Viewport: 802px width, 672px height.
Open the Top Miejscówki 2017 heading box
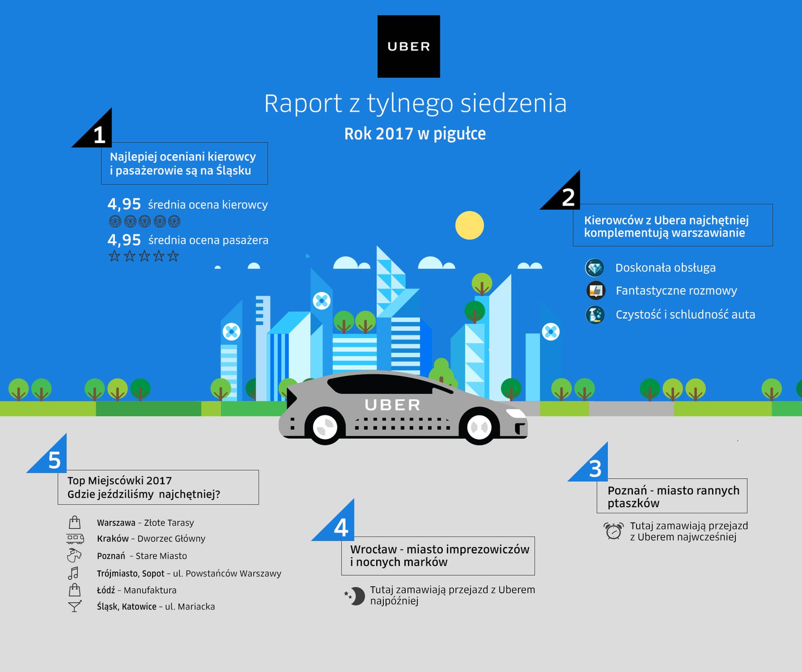158,487
